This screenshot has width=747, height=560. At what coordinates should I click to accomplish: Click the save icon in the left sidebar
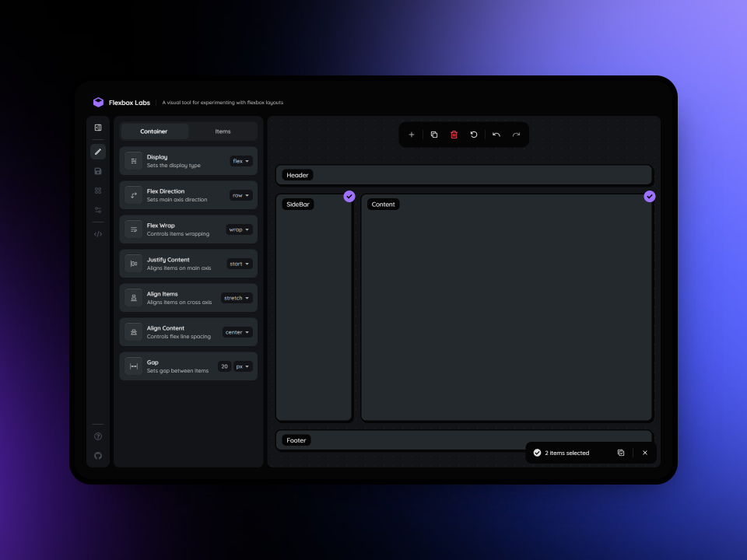[98, 170]
